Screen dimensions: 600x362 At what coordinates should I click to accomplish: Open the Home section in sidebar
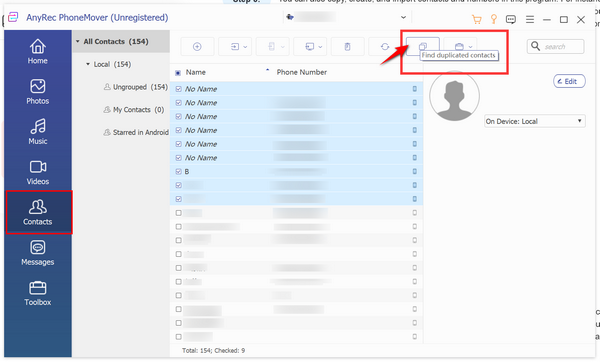(38, 52)
